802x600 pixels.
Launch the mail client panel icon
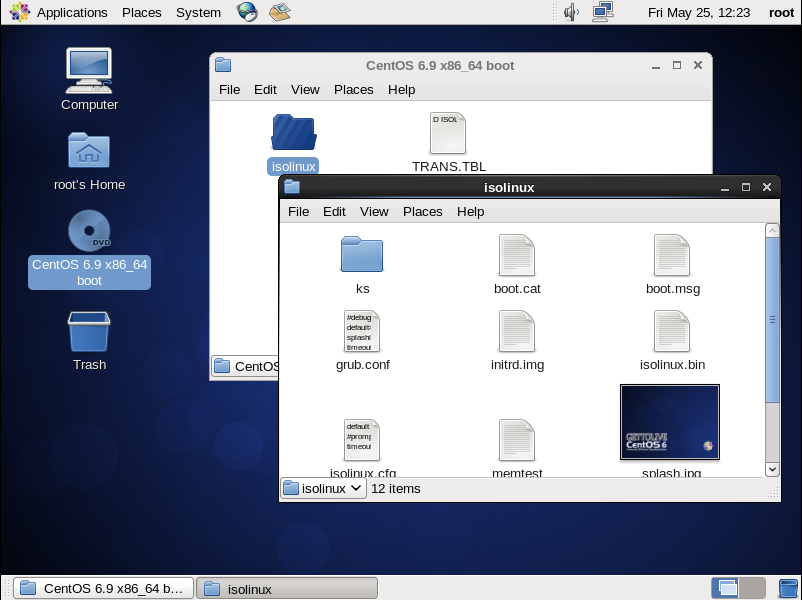[279, 12]
